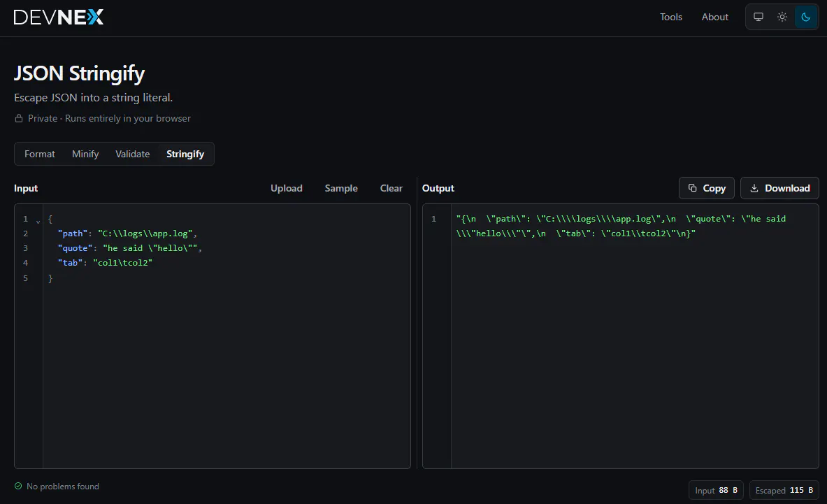The width and height of the screenshot is (827, 504).
Task: Click the DEVNEX logo
Action: [x=59, y=17]
